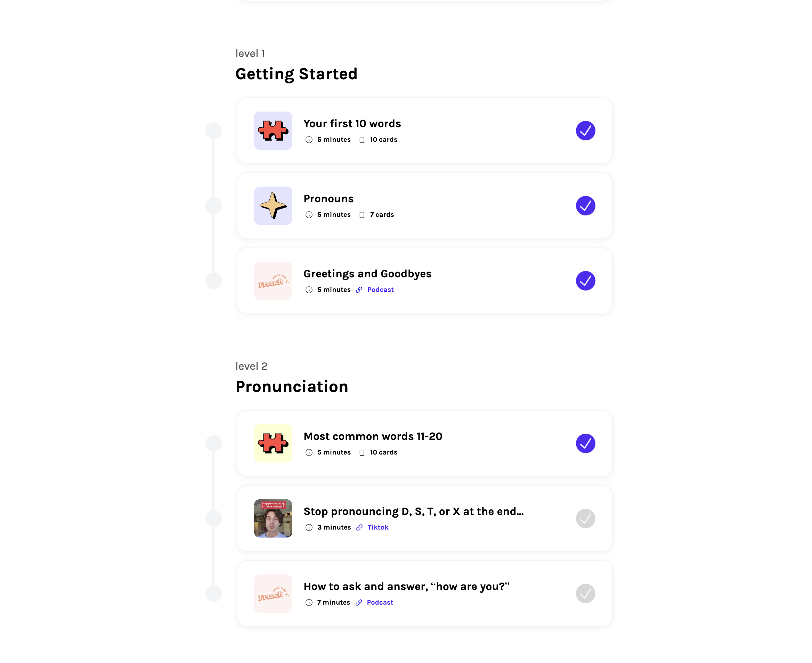Open Podcast link under 'how are you?' lesson
812x663 pixels.
coord(380,603)
